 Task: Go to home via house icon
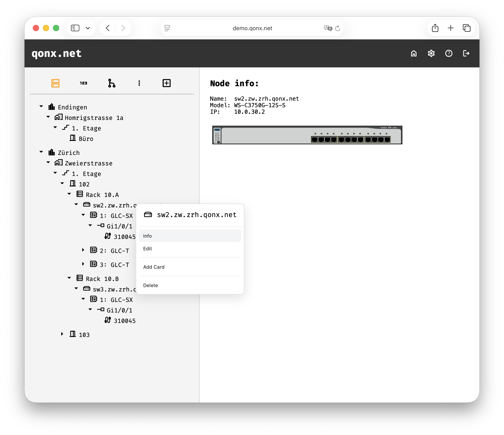414,53
